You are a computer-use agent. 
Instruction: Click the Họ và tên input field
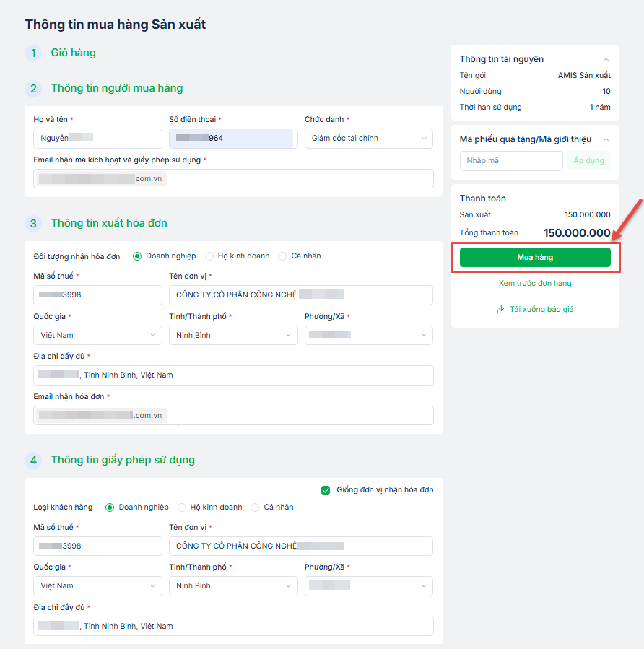[97, 139]
